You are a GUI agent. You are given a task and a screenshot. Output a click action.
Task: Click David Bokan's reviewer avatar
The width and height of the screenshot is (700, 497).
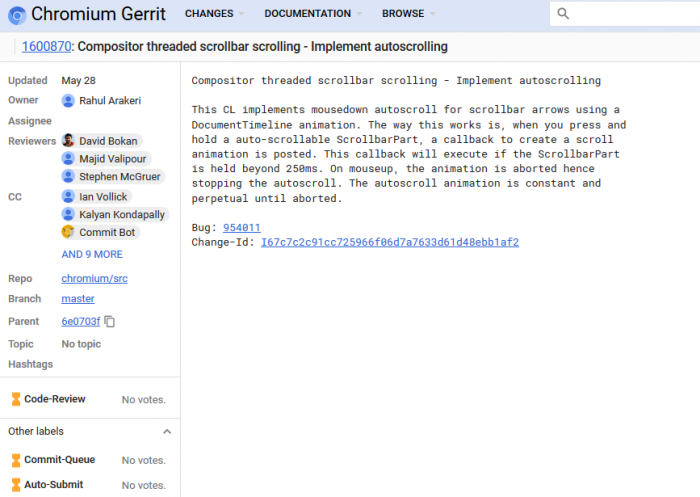point(68,141)
